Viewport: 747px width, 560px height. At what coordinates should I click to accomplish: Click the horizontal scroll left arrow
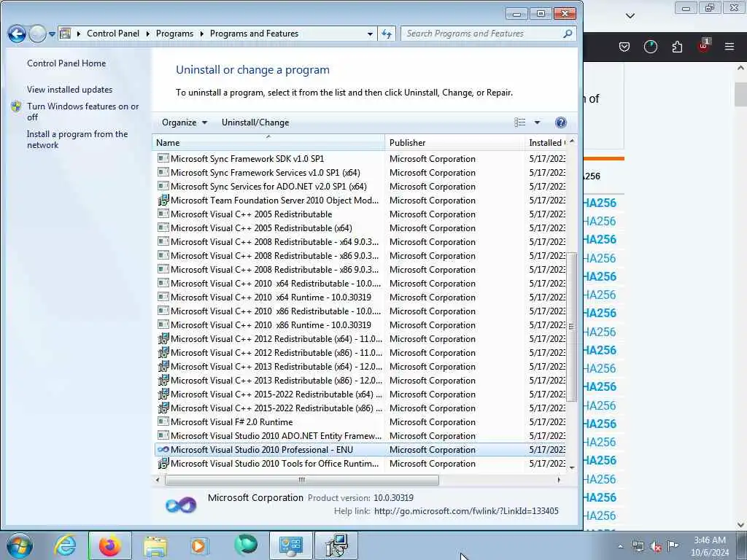click(158, 480)
